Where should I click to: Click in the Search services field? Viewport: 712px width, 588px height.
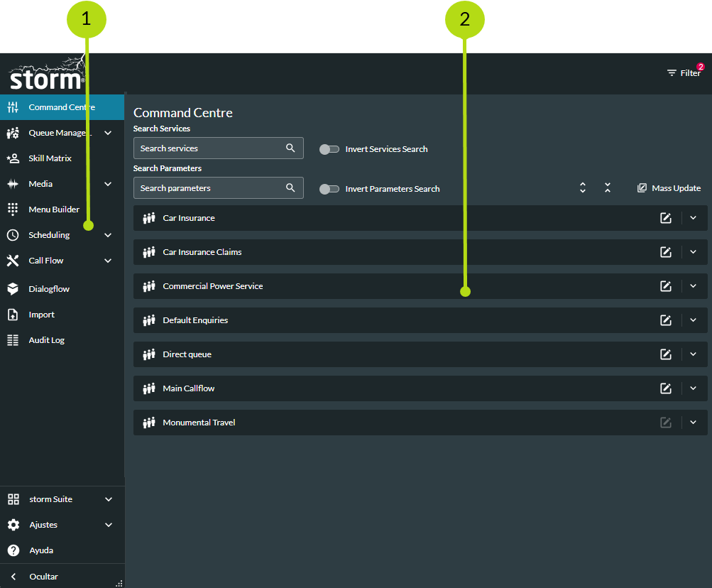click(x=219, y=148)
